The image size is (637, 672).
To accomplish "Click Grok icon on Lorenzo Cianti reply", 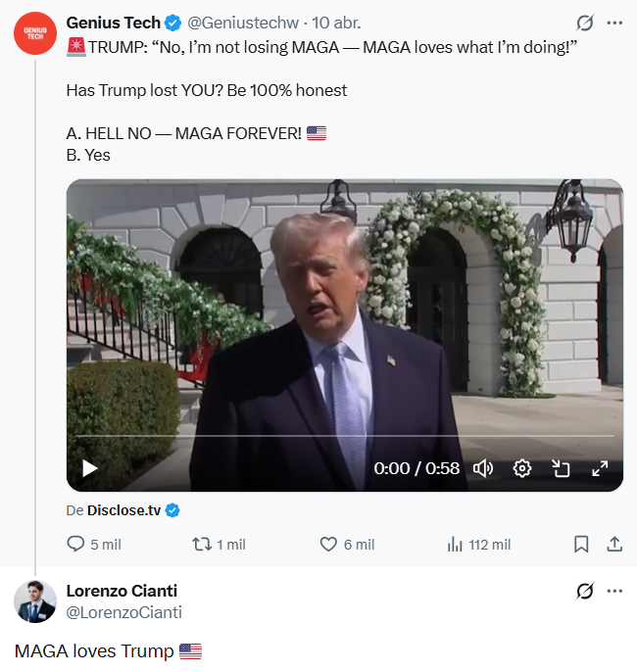I will point(585,591).
